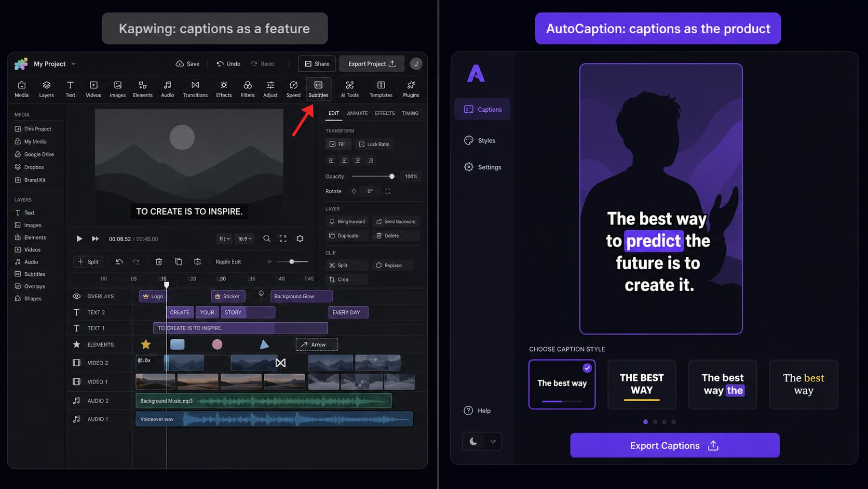Click the Export Captions button

pos(674,445)
